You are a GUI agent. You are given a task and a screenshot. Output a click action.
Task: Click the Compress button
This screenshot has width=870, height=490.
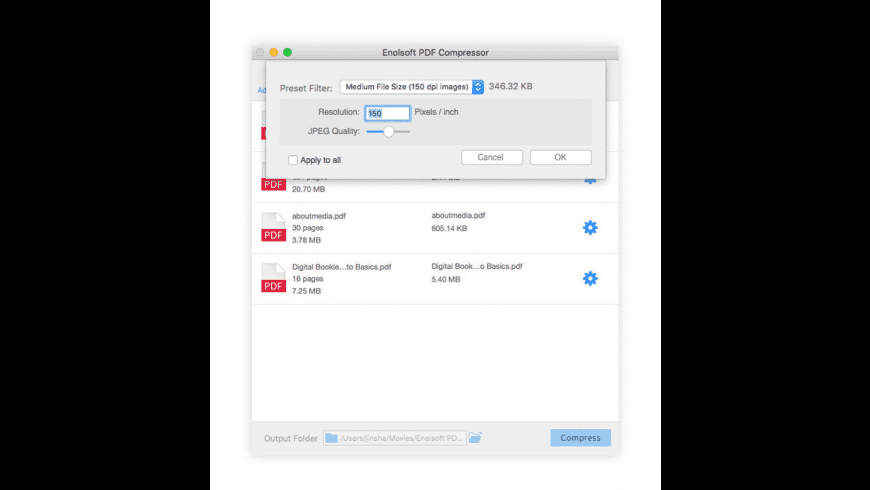coord(580,438)
